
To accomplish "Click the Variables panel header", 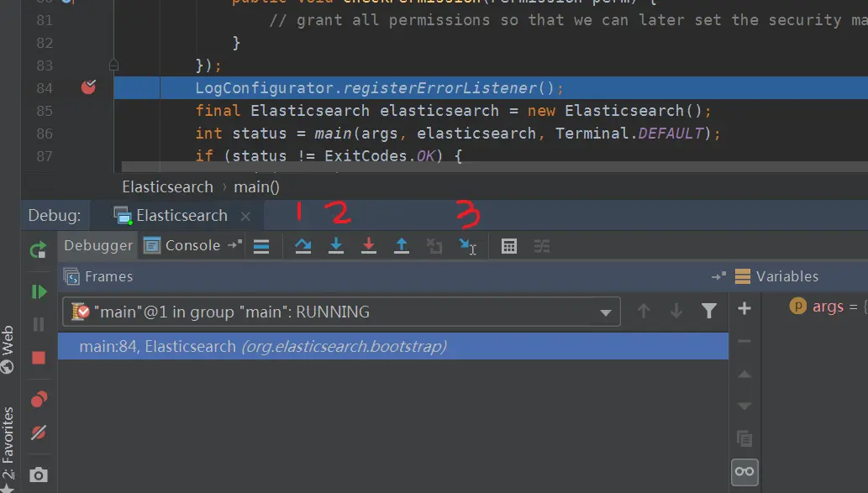I will [786, 276].
